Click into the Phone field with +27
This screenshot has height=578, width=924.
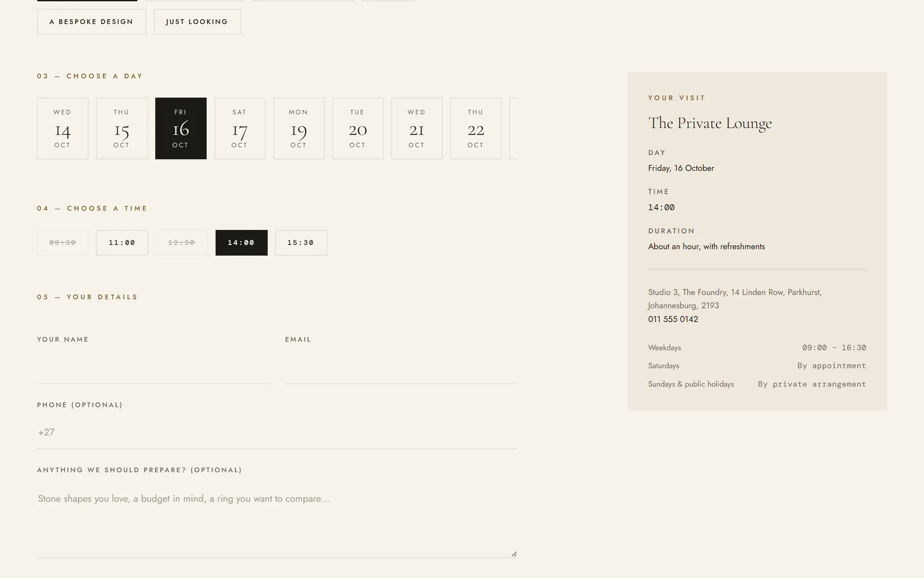[277, 432]
